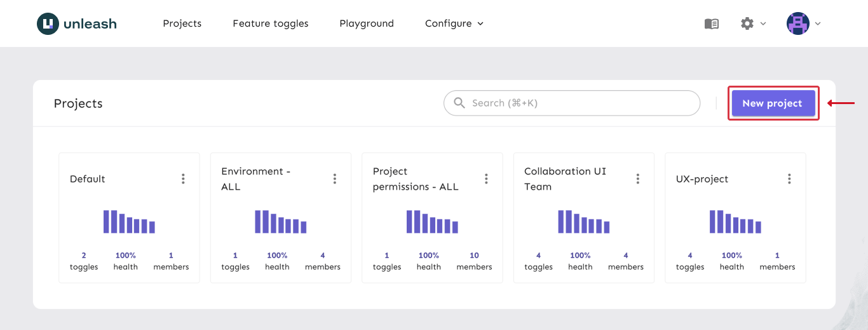868x330 pixels.
Task: Click the Unleash logo in header
Action: pyautogui.click(x=77, y=24)
